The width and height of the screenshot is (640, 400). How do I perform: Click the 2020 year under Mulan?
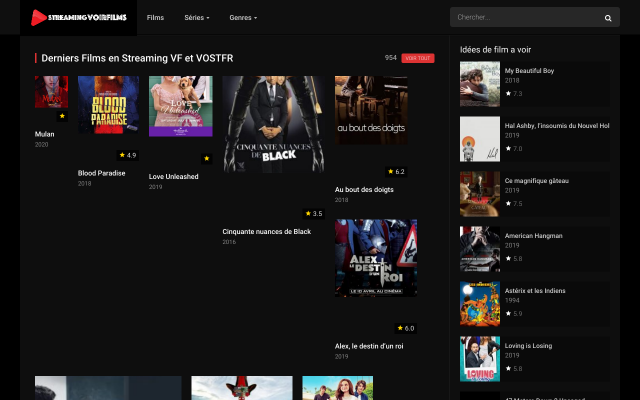[41, 144]
